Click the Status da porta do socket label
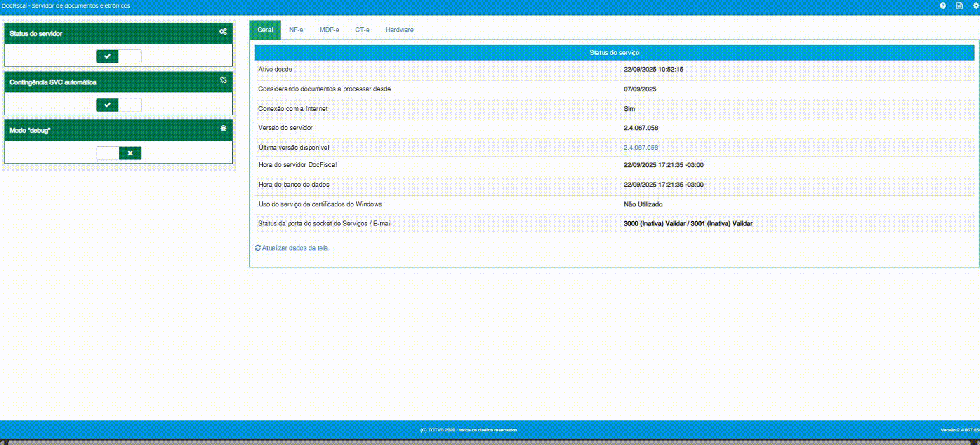This screenshot has width=980, height=445. (x=325, y=223)
